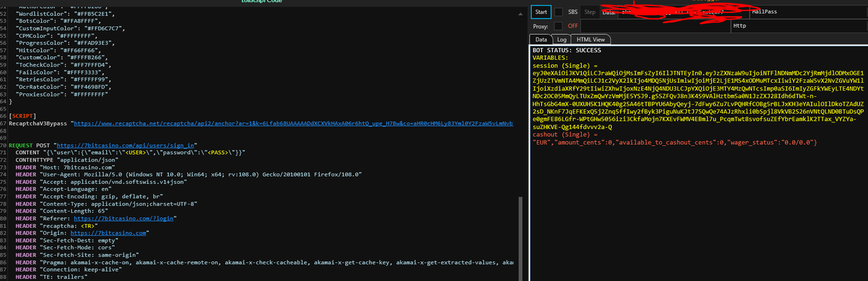Viewport: 868px width, 281px height.
Task: Switch to the HTML View tab
Action: (x=591, y=39)
